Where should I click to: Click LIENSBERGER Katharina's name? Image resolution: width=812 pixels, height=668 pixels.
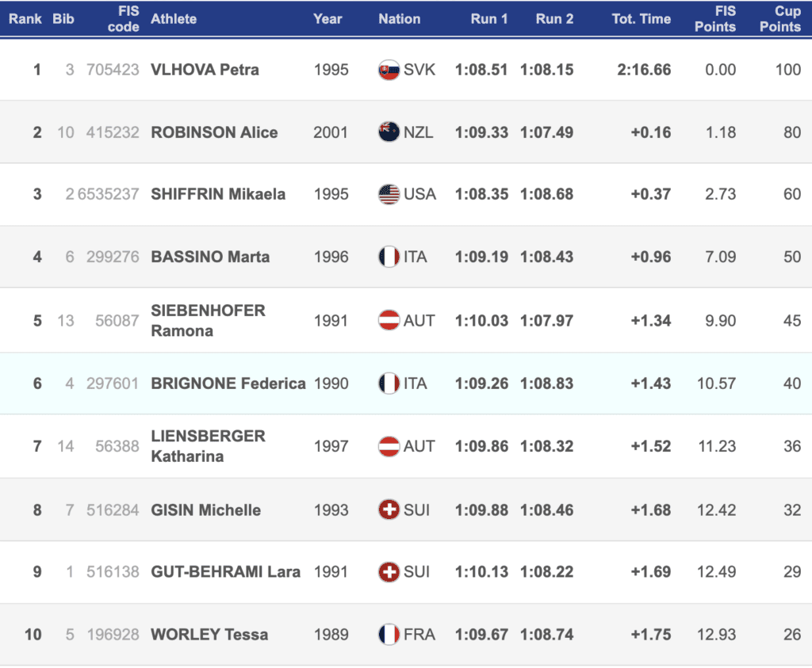point(208,446)
